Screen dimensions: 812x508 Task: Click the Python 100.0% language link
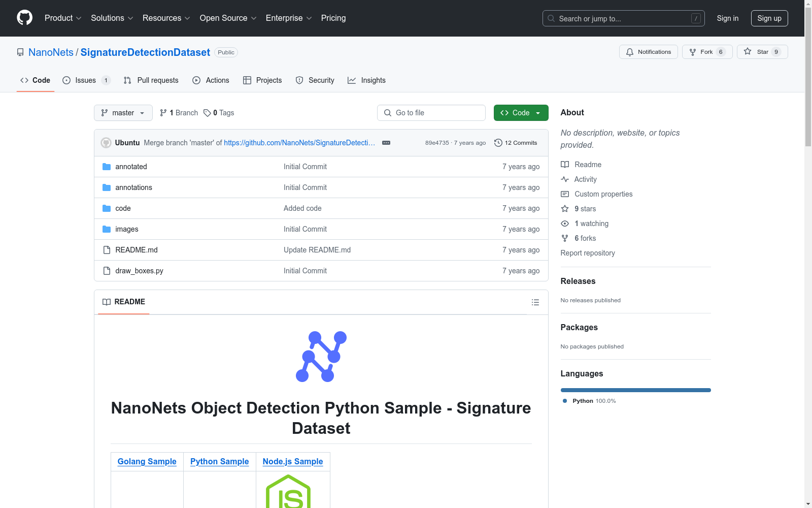click(589, 401)
